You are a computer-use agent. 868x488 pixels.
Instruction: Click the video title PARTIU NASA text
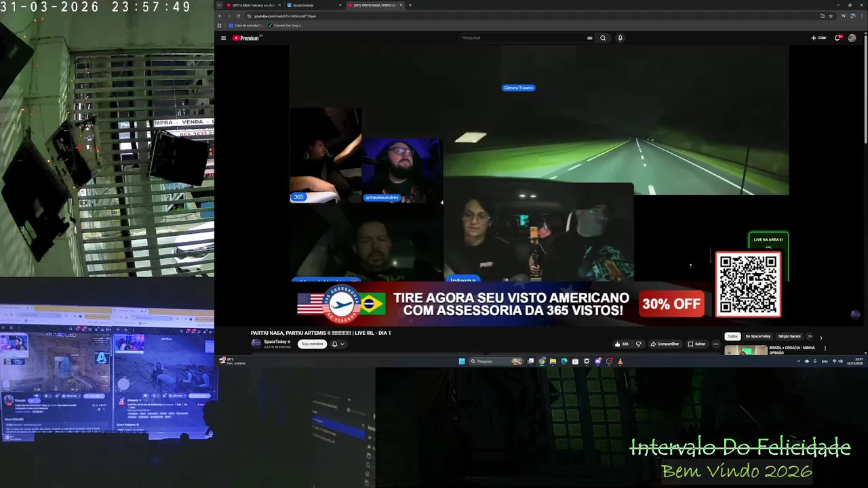pos(321,333)
